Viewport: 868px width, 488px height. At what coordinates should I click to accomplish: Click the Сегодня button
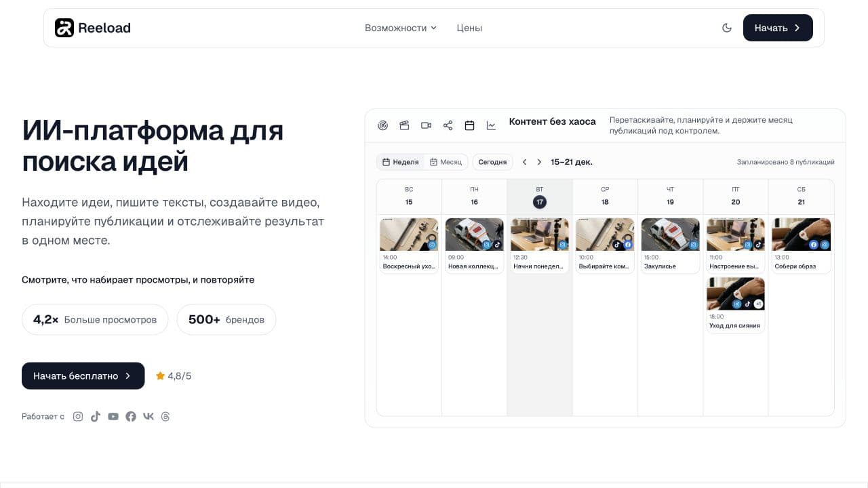[492, 162]
